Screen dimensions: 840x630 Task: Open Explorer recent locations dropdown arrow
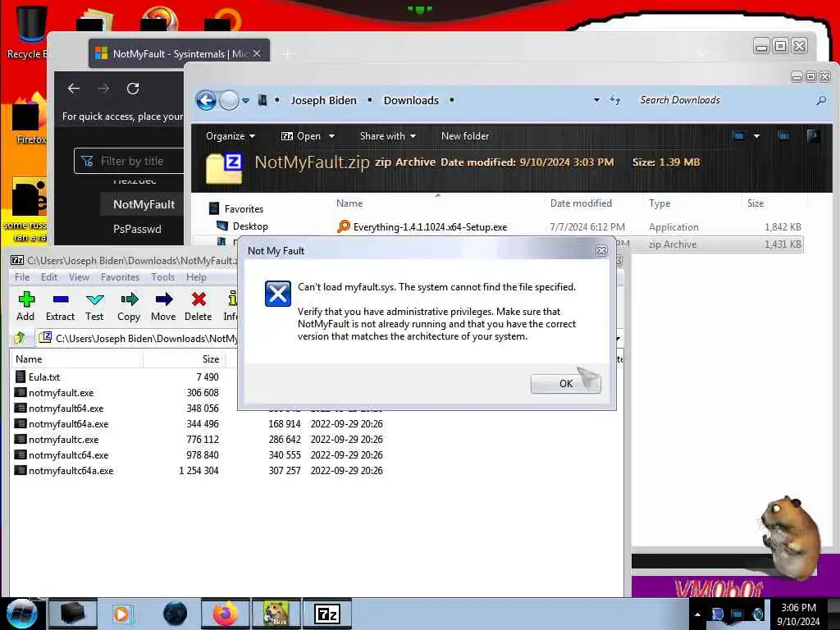click(245, 100)
